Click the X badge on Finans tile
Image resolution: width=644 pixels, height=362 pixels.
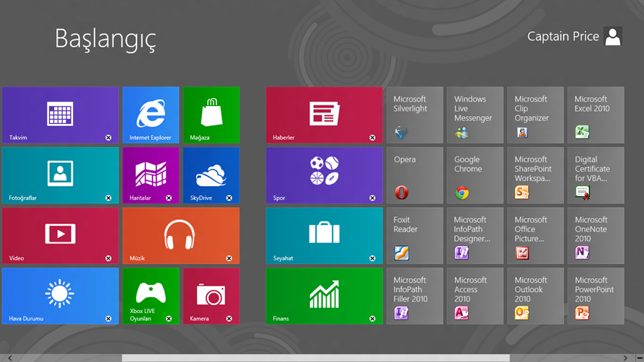pyautogui.click(x=373, y=319)
